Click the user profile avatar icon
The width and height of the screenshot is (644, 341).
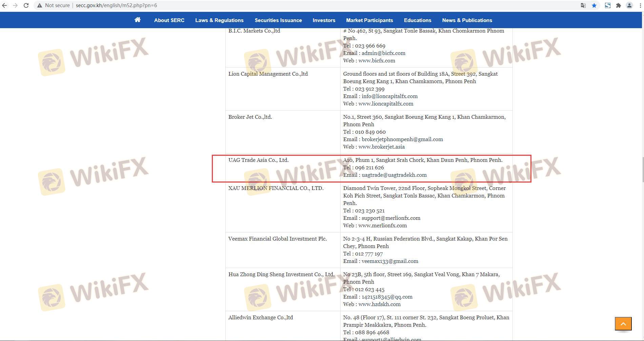tap(629, 5)
